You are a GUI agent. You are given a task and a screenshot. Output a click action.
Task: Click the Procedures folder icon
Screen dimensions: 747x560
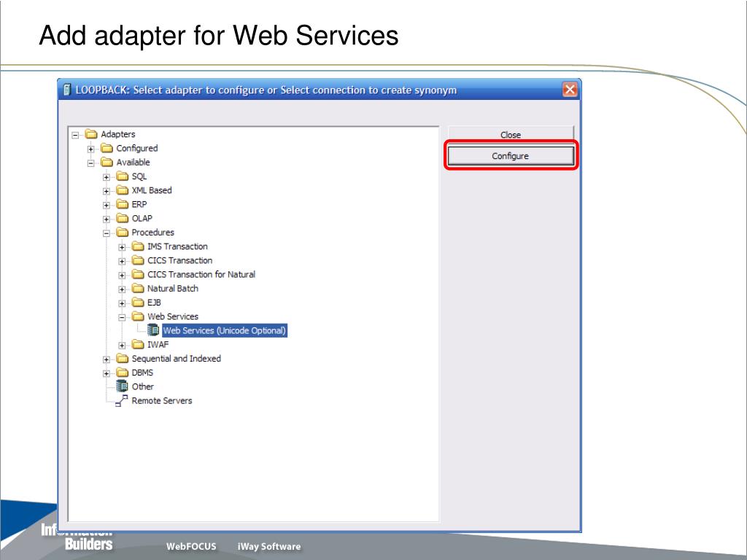(123, 232)
